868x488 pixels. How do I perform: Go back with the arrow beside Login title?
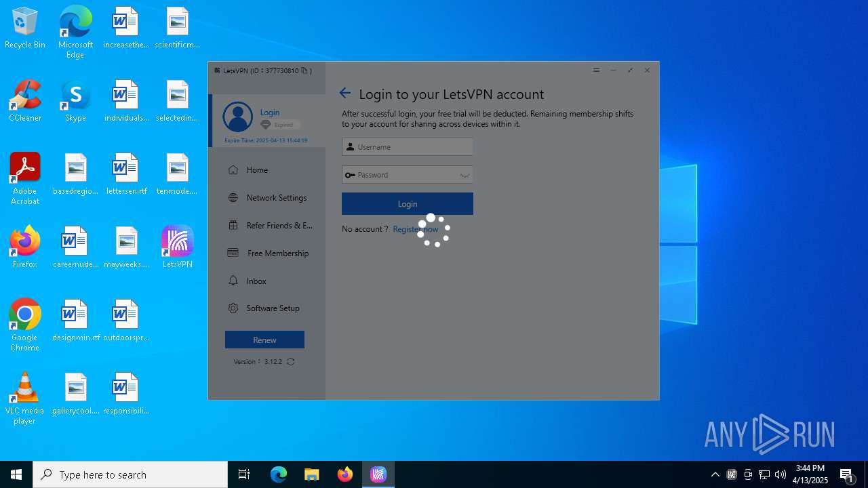[x=345, y=94]
